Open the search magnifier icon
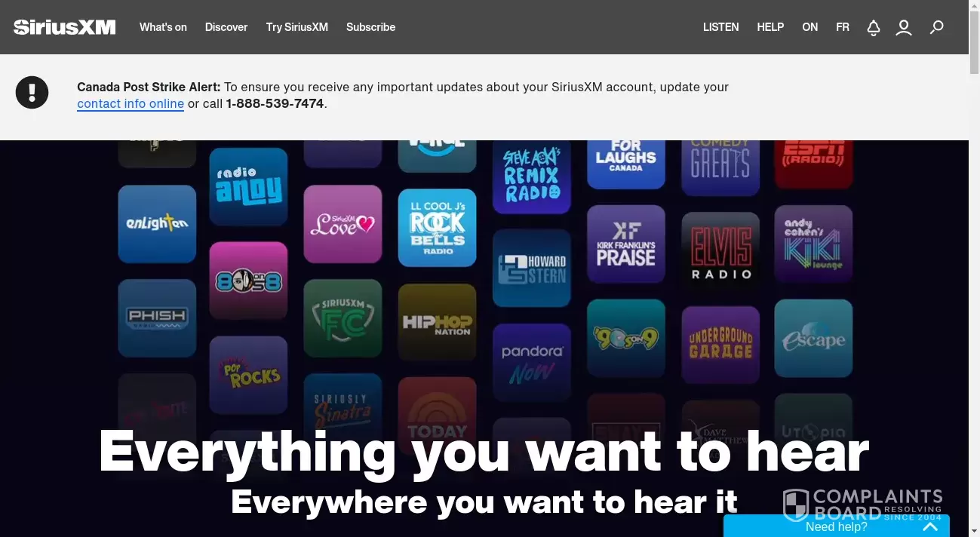This screenshot has width=980, height=537. [936, 27]
